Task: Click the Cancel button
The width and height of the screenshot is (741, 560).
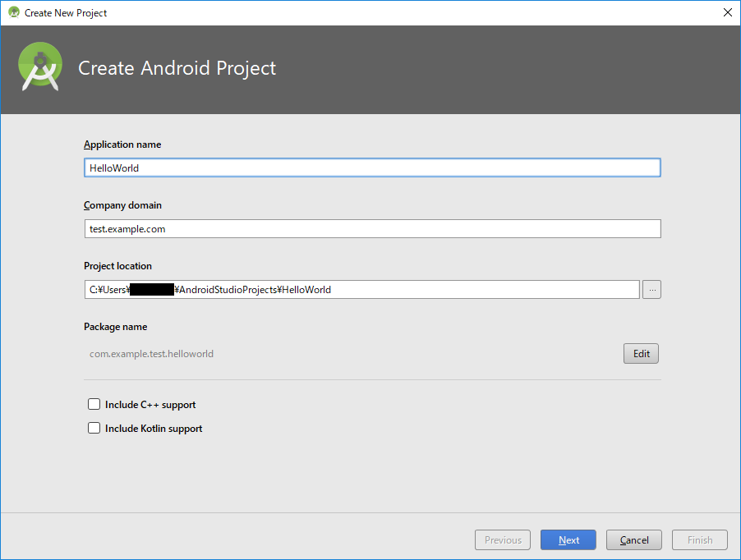Action: click(x=633, y=539)
